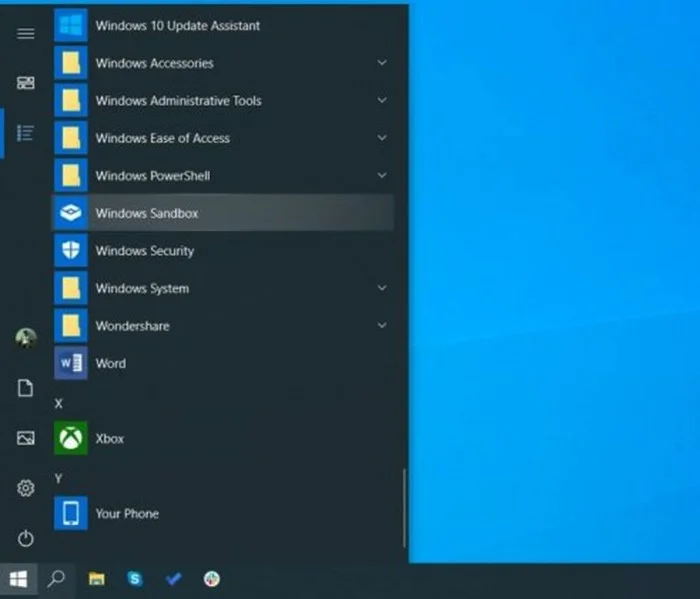This screenshot has height=599, width=700.
Task: Click the Windows Sandbox label
Action: pos(147,213)
